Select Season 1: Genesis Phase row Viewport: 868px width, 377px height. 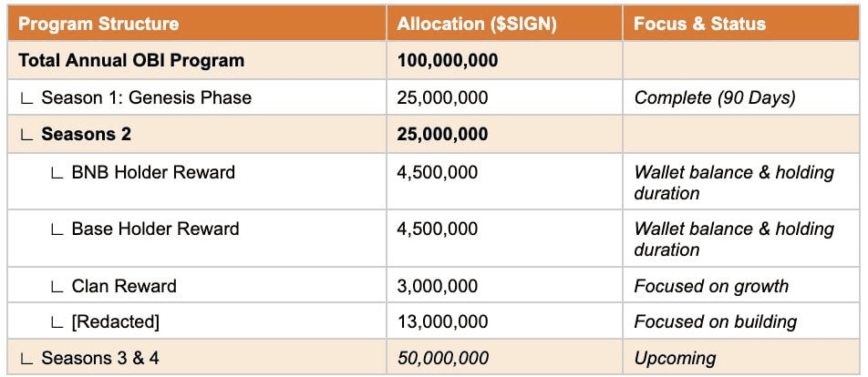433,97
